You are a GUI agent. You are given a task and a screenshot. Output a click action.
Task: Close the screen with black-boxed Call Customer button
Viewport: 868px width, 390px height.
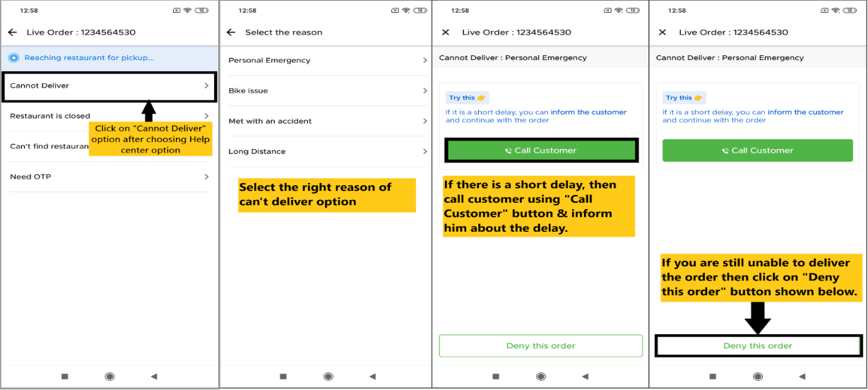tap(445, 32)
